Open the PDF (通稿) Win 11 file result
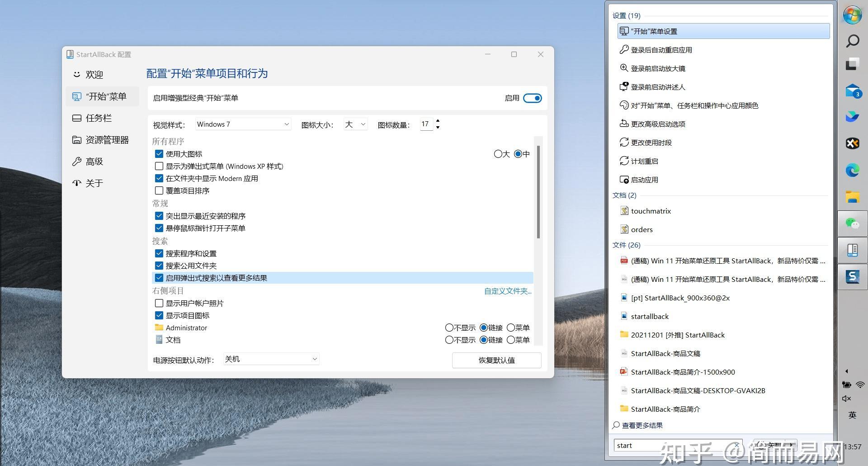 point(723,261)
